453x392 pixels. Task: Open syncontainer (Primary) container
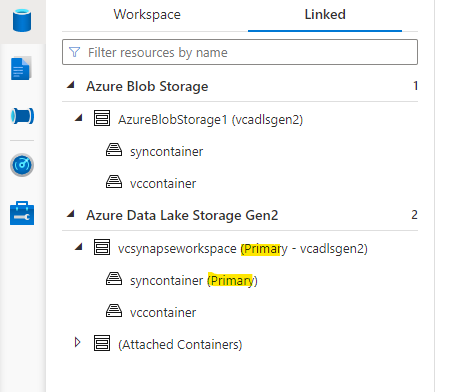194,281
